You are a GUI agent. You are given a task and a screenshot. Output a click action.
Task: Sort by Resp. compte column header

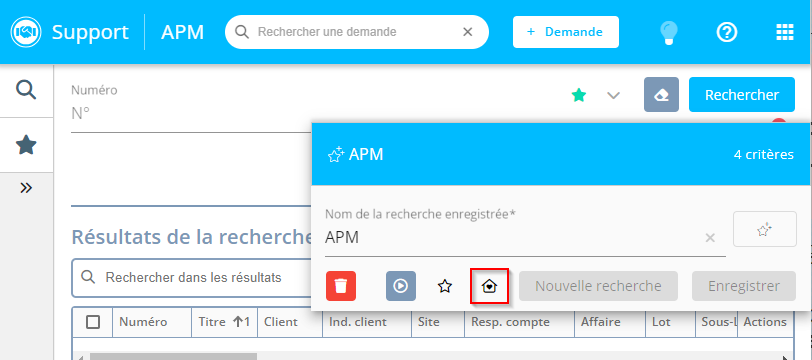point(510,322)
